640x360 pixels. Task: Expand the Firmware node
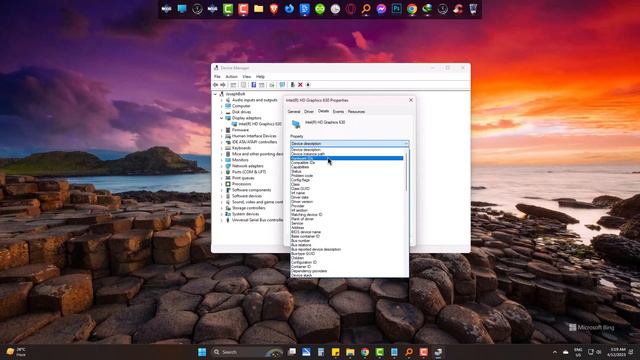222,130
